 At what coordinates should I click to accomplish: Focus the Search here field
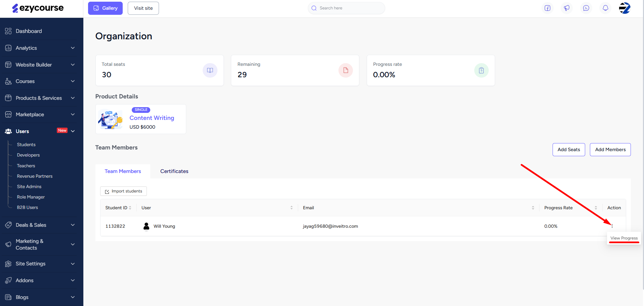pyautogui.click(x=347, y=8)
